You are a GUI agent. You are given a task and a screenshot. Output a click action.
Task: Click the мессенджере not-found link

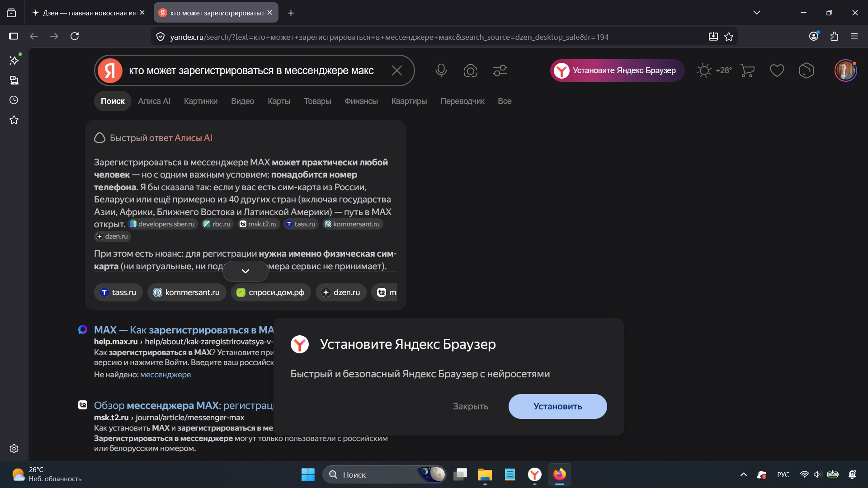165,375
